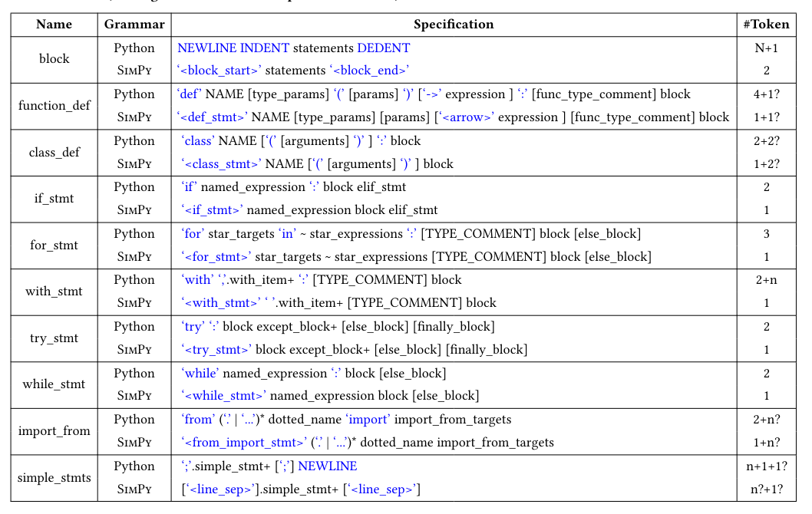Image resolution: width=812 pixels, height=514 pixels.
Task: Click the blue 'try' keyword
Action: [193, 327]
